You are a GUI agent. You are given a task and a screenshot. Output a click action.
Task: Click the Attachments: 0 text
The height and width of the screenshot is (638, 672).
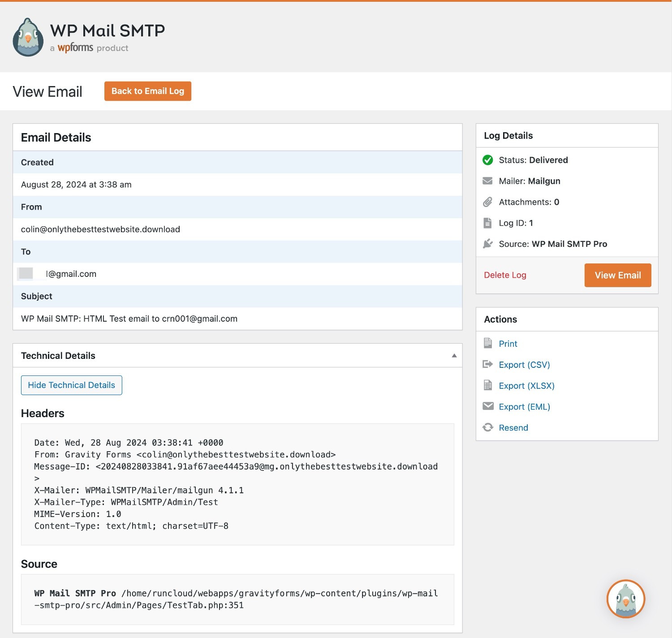529,202
